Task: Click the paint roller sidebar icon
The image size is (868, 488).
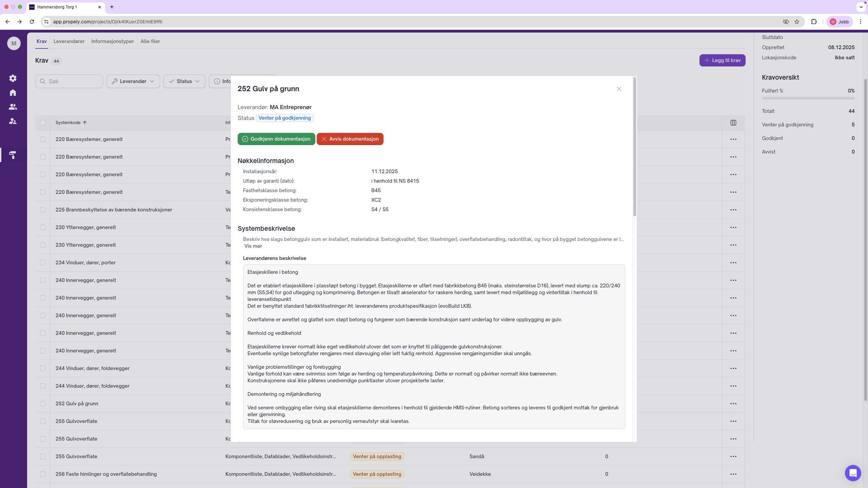Action: coord(13,155)
